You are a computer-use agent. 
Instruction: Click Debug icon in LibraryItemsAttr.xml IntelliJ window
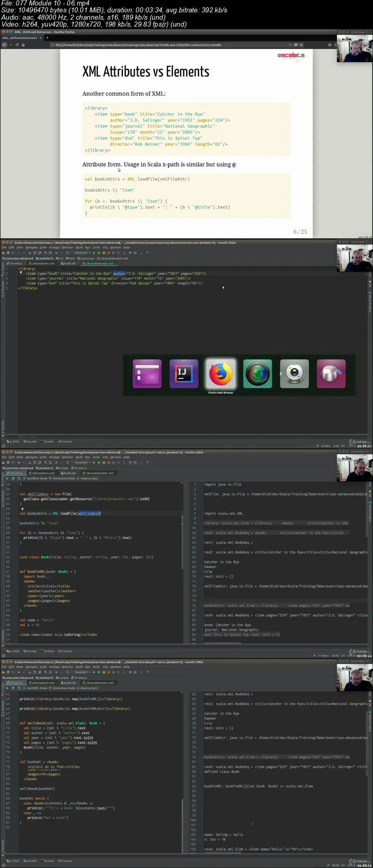[x=99, y=253]
